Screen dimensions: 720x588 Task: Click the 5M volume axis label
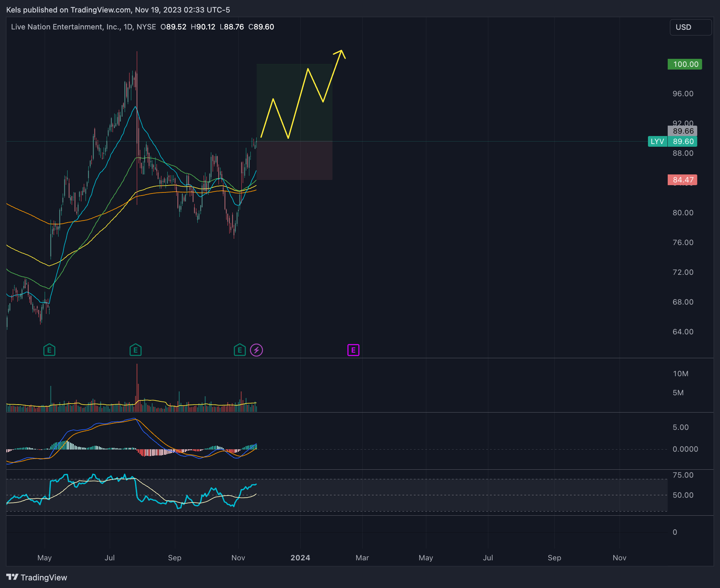click(678, 392)
